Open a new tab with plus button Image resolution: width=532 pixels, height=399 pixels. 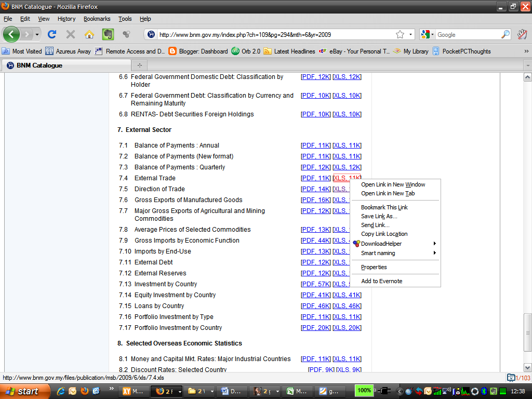click(x=139, y=65)
